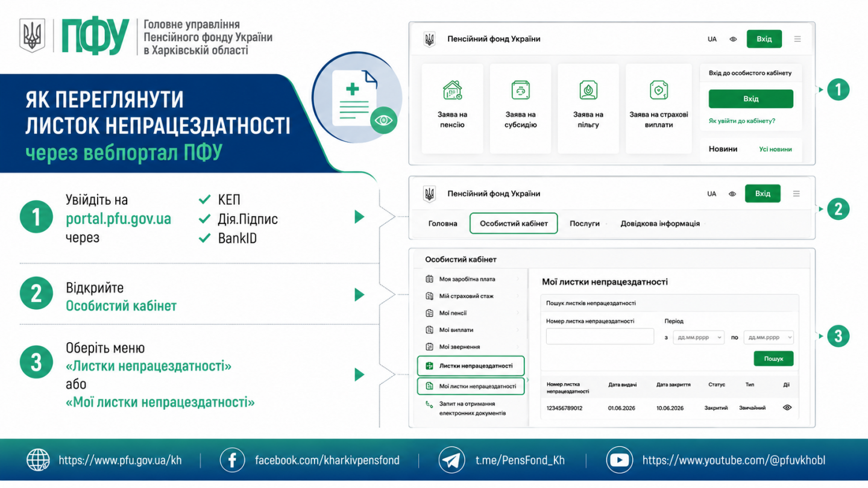This screenshot has height=488, width=868.
Task: Open the period start date 'з' dropdown
Action: (x=698, y=338)
